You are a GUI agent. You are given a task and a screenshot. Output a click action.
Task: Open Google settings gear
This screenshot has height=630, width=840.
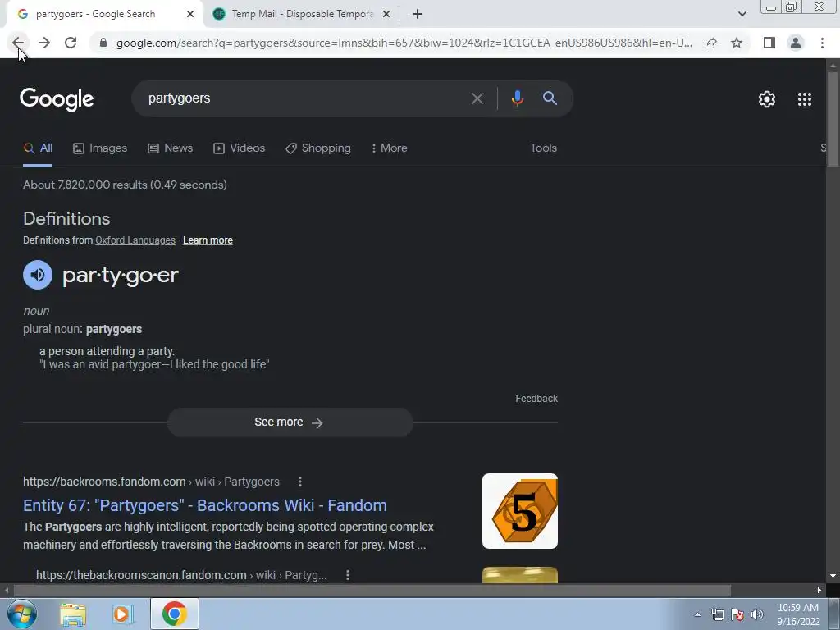[767, 99]
